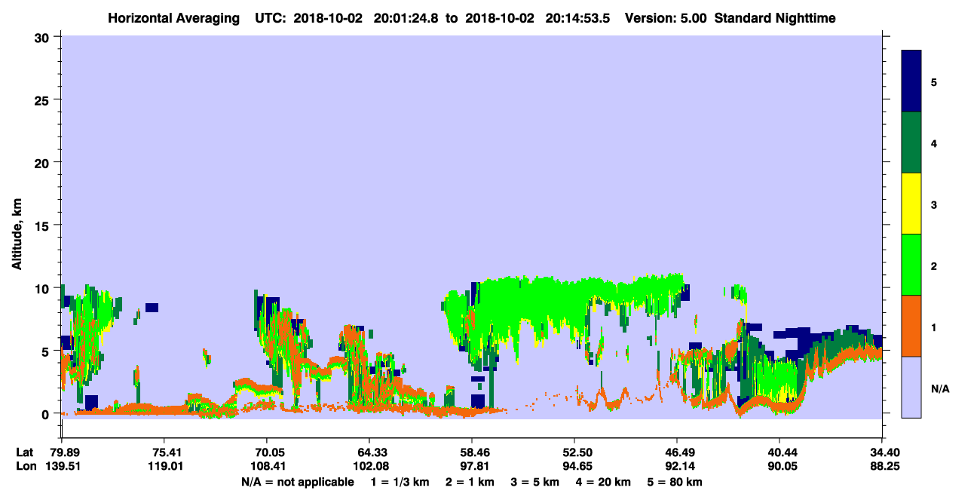This screenshot has height=503, width=980.
Task: Click the dark green colorbar segment labeled 4
Action: pos(911,143)
